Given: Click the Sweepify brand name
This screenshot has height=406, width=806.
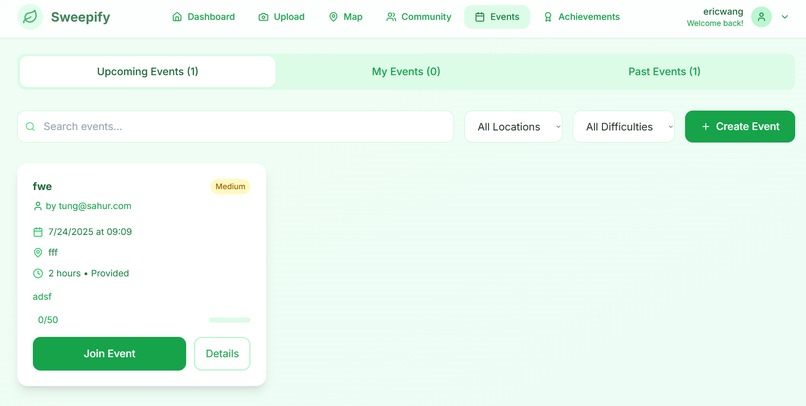Looking at the screenshot, I should (80, 17).
